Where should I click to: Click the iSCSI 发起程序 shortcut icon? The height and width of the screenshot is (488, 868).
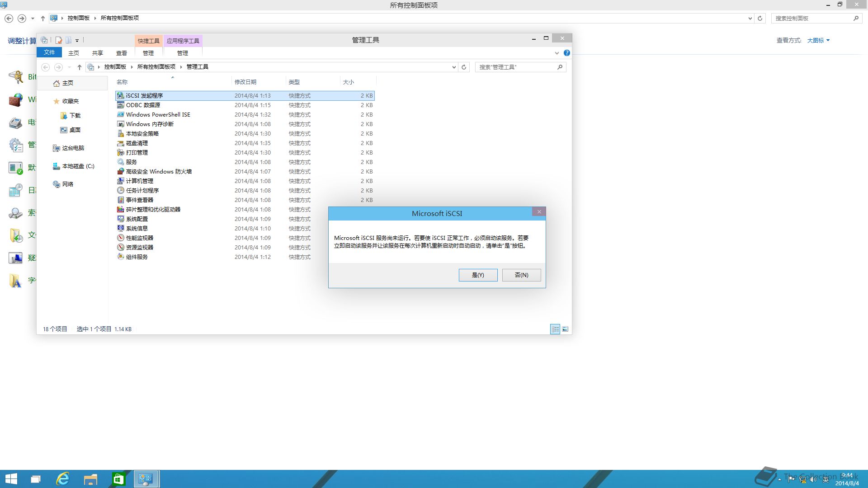pyautogui.click(x=120, y=95)
